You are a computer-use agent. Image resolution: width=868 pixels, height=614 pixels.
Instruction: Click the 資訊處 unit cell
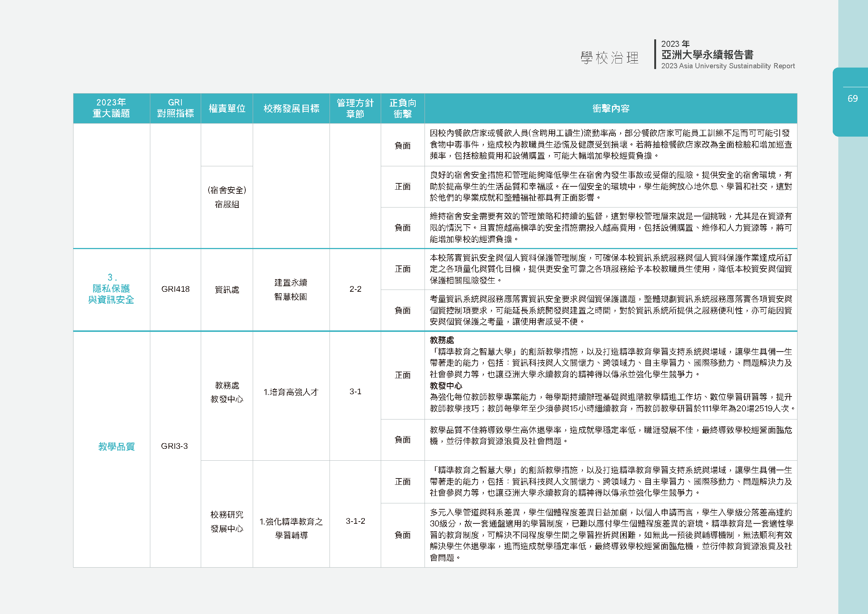tap(227, 290)
